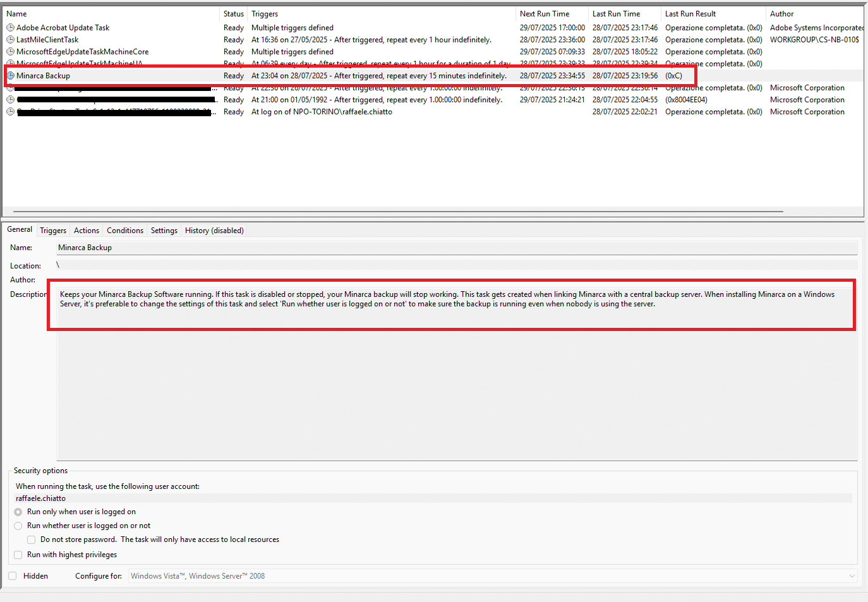The height and width of the screenshot is (602, 868).
Task: Open the General tab
Action: 20,230
